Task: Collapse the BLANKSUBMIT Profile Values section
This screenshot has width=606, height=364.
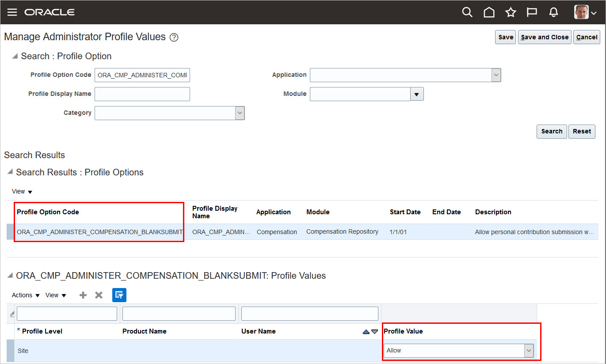Action: click(x=10, y=275)
